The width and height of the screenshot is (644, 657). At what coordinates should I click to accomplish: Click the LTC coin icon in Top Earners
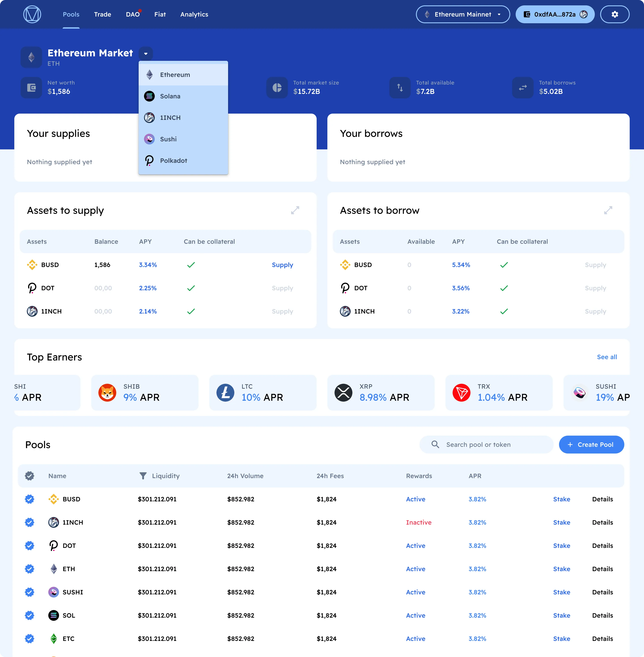point(225,392)
